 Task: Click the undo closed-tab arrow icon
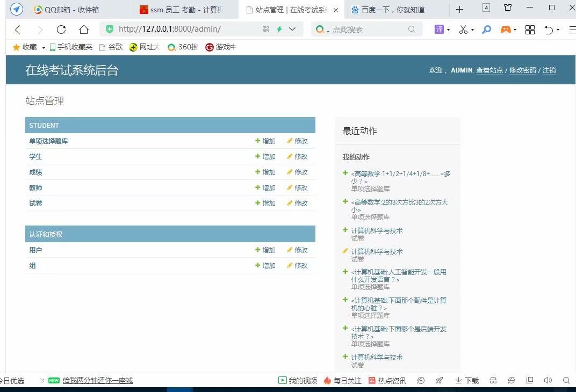(549, 30)
